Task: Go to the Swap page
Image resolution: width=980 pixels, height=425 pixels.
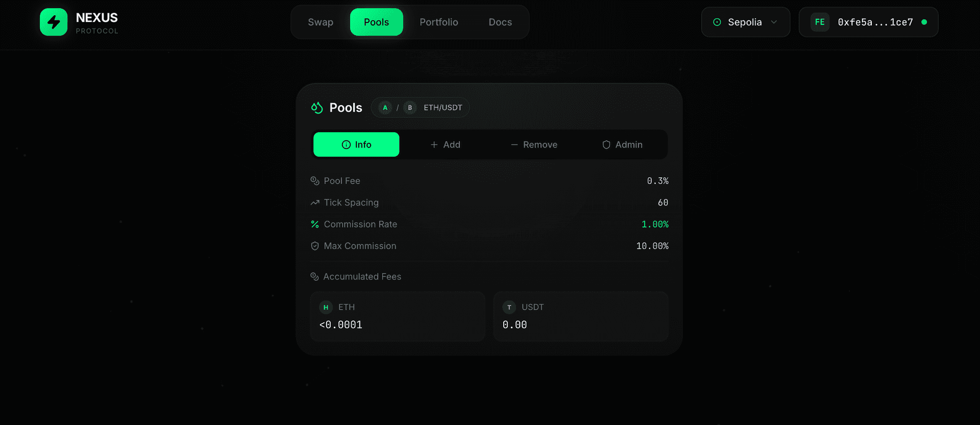Action: [321, 22]
